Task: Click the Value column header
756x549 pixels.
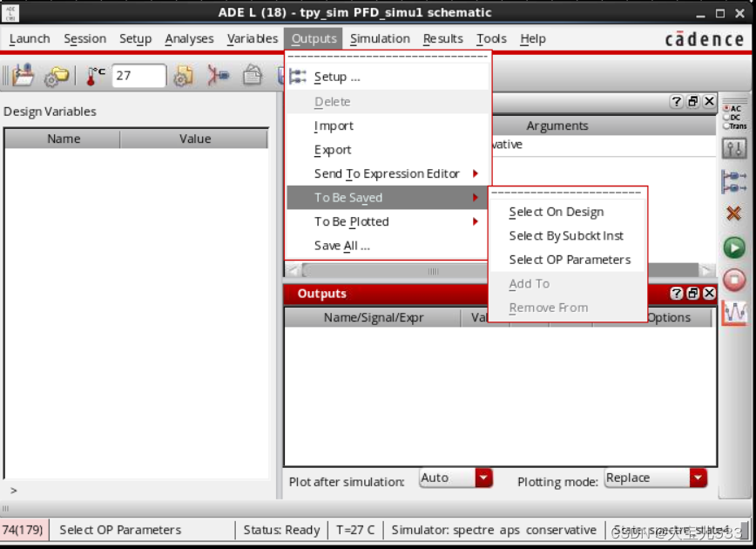Action: 194,139
